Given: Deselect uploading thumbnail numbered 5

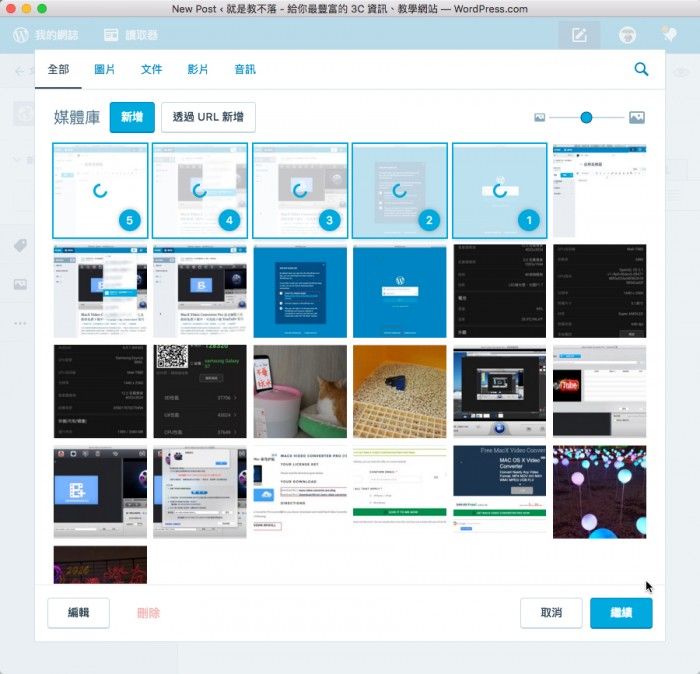Looking at the screenshot, I should tap(100, 191).
